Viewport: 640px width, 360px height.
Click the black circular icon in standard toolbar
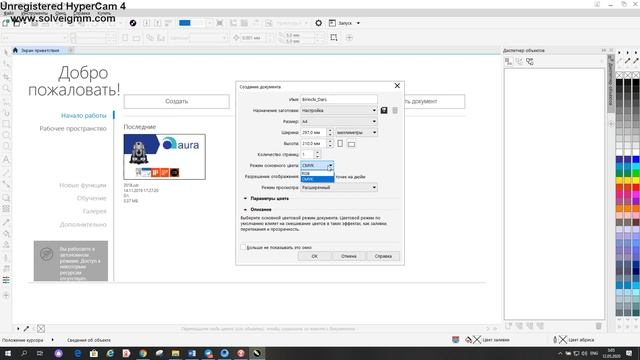pos(133,23)
